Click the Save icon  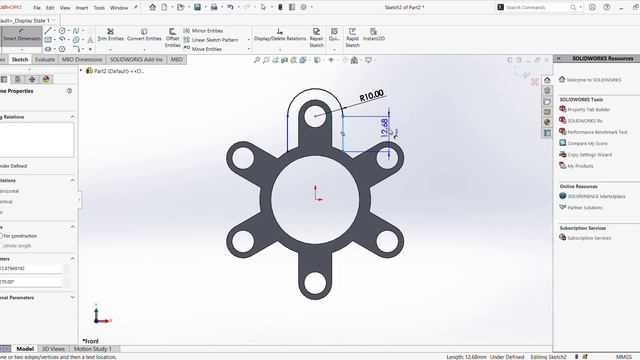click(x=198, y=7)
